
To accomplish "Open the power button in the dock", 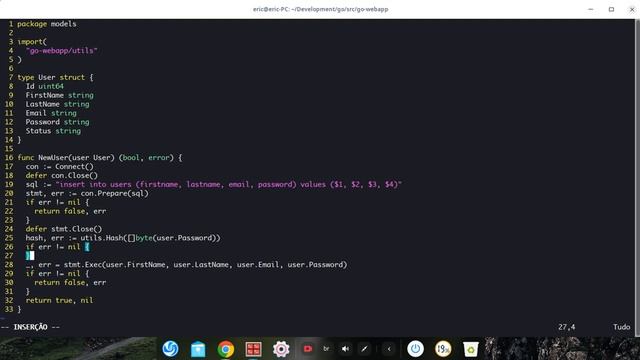I will 415,349.
